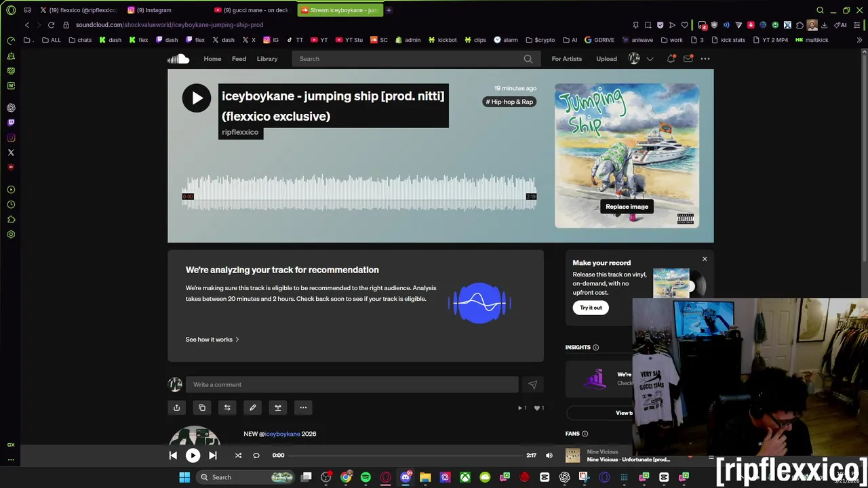868x488 pixels.
Task: Open the header three-dot more menu
Action: pos(705,59)
